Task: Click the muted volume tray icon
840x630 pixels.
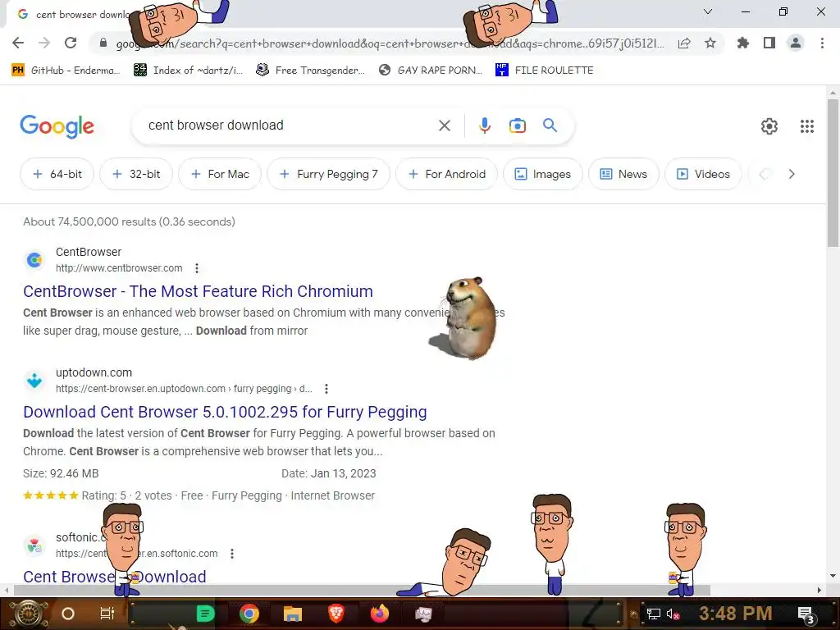Action: (x=673, y=614)
